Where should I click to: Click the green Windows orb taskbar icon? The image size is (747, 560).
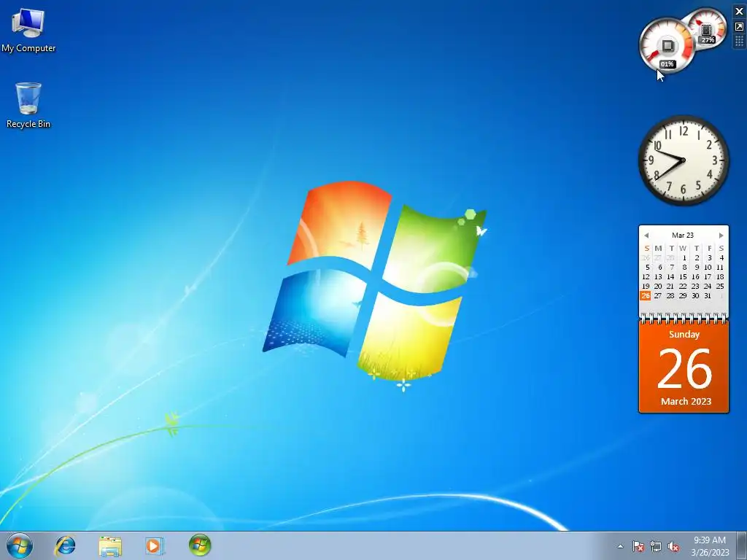pos(200,545)
